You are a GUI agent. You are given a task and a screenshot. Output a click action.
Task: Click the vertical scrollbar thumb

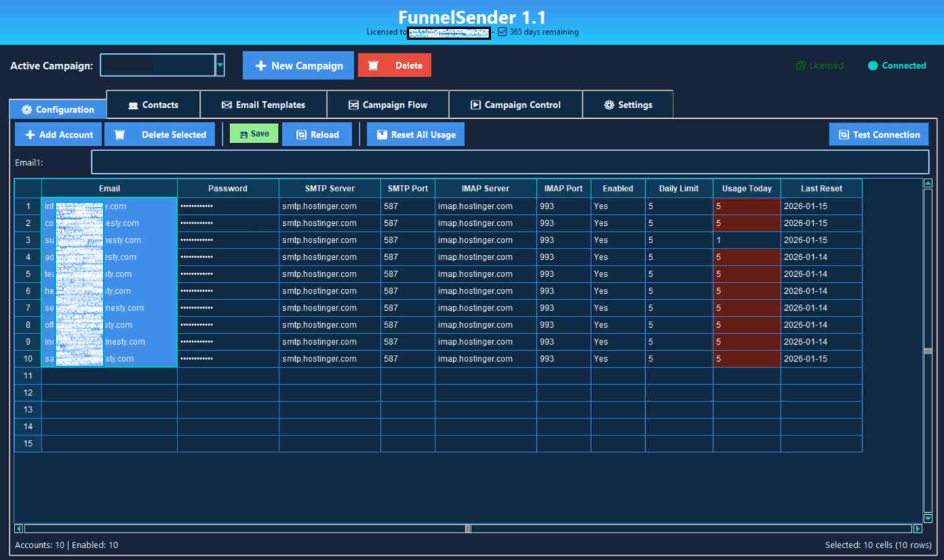(928, 350)
